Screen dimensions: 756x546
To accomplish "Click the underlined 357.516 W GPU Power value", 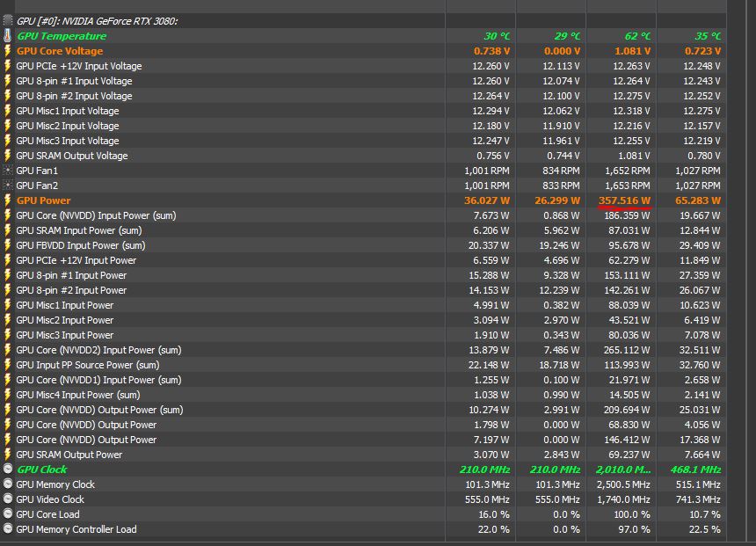I will pyautogui.click(x=624, y=200).
